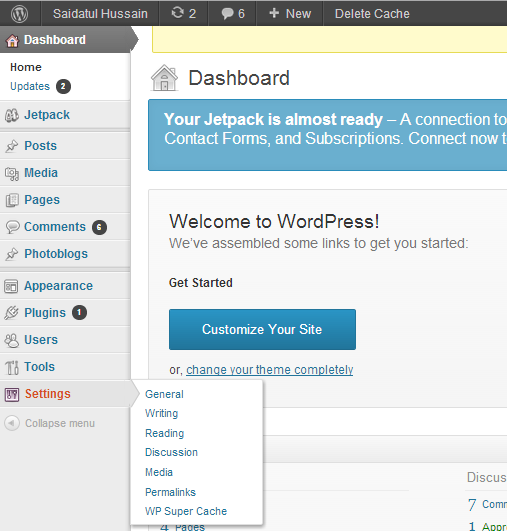Open the Comments menu
The height and width of the screenshot is (531, 507).
[55, 227]
